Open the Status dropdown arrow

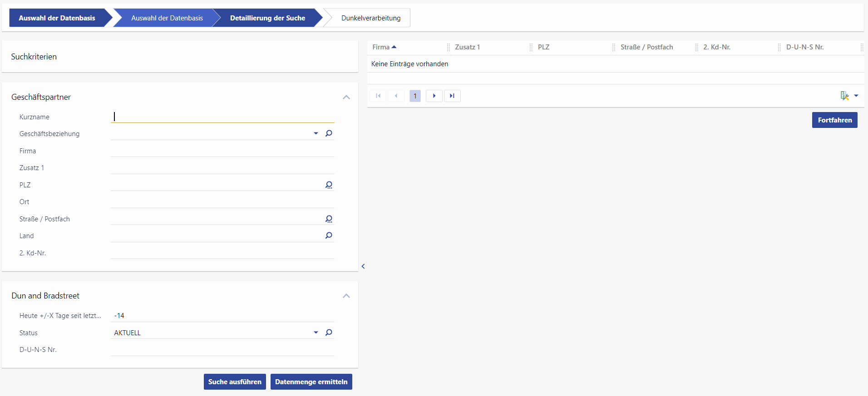coord(316,332)
